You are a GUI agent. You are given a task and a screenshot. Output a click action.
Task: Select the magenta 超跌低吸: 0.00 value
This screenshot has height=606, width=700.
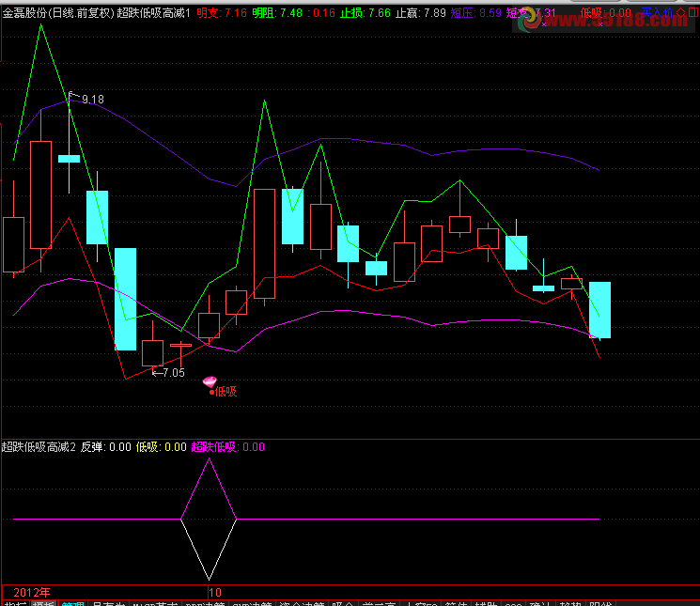(x=228, y=446)
